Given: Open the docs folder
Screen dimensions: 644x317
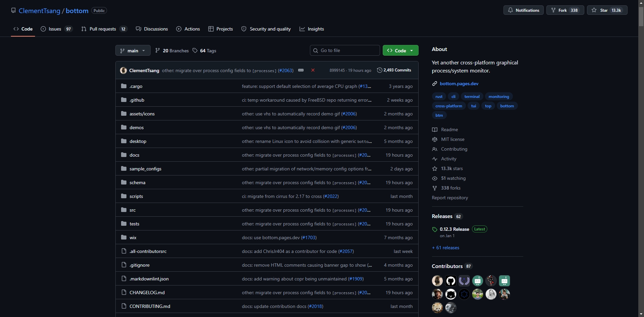Looking at the screenshot, I should pyautogui.click(x=135, y=155).
